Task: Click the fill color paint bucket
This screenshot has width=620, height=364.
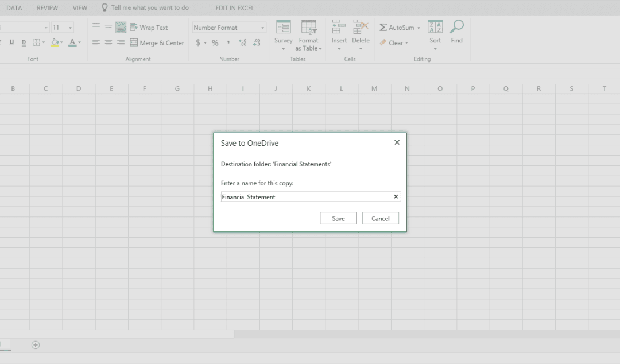Action: (55, 43)
